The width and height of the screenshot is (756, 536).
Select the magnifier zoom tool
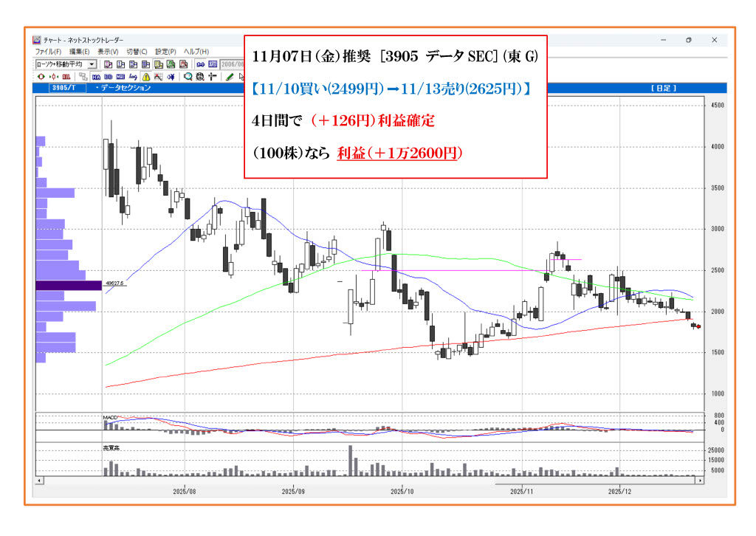coord(188,76)
